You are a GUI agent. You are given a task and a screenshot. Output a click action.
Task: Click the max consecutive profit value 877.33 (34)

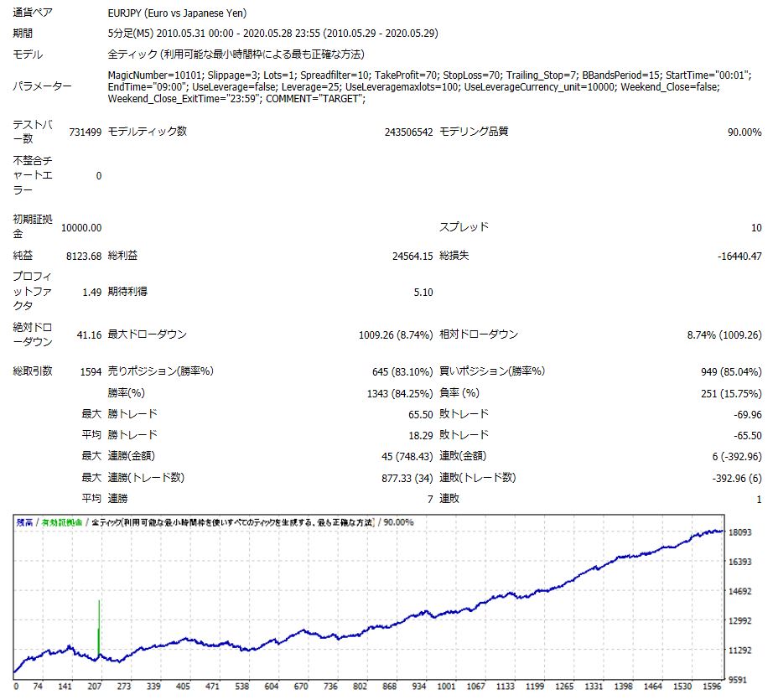407,479
